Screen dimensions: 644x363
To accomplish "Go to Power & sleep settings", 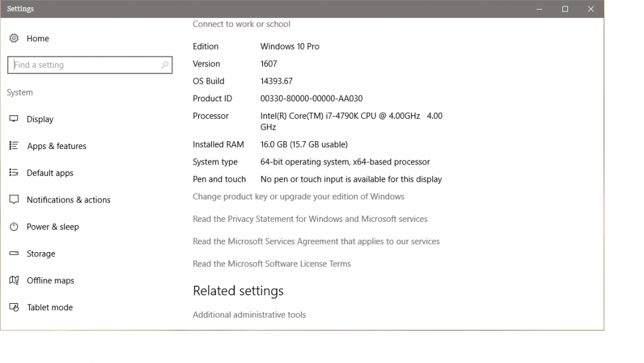I will click(x=52, y=227).
